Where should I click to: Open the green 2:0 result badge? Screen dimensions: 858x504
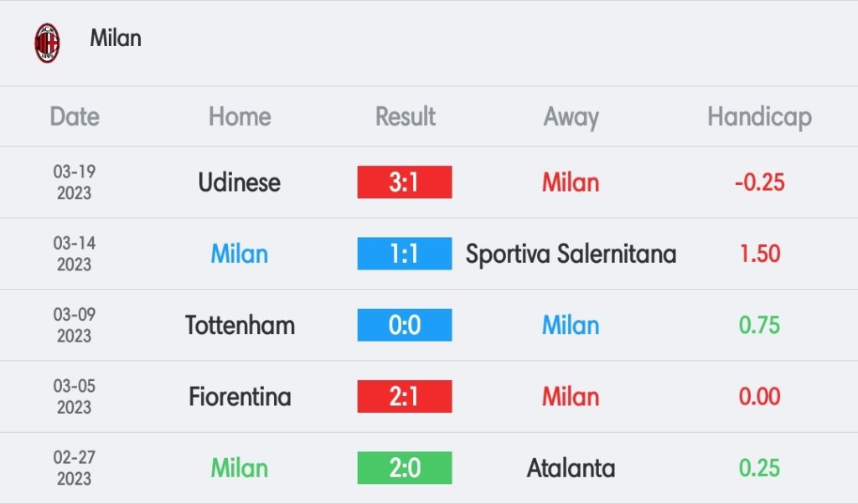pos(405,468)
